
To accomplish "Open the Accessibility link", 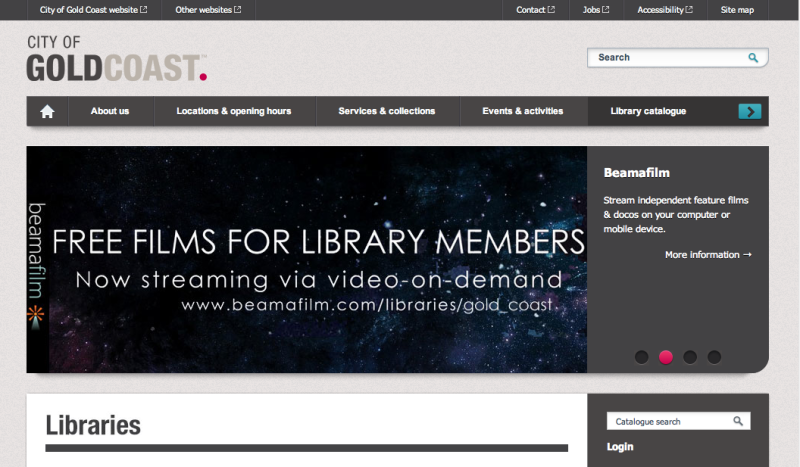I will tap(665, 10).
